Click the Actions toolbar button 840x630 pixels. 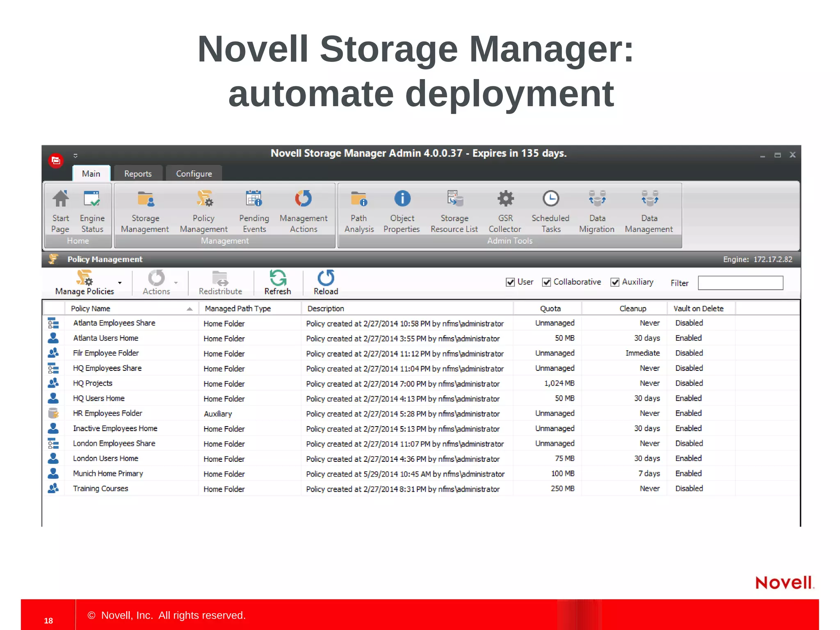tap(156, 283)
